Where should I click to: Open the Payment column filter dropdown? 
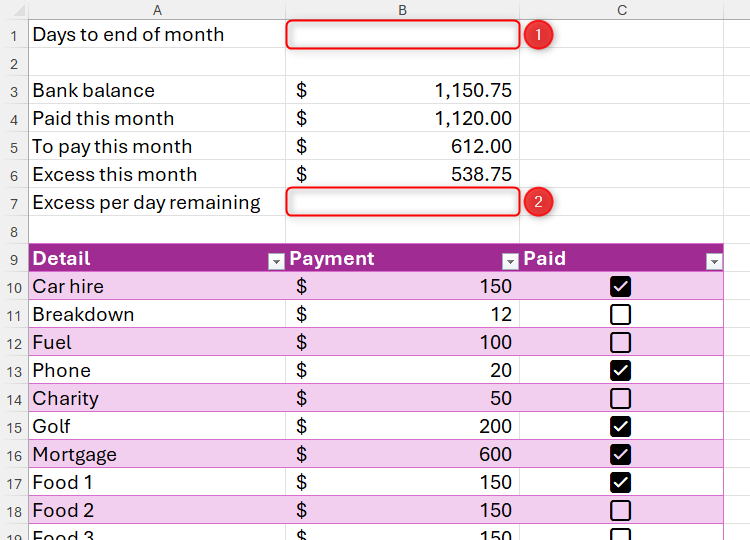[510, 261]
